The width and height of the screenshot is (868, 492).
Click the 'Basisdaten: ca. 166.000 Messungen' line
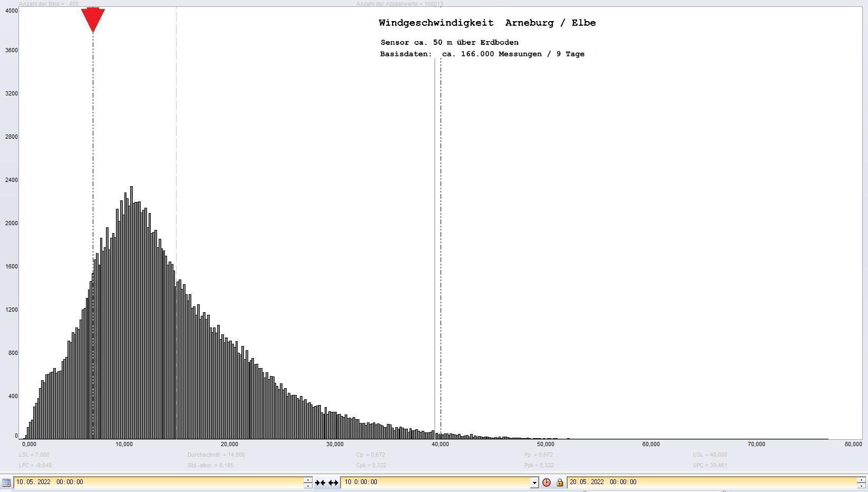[x=482, y=54]
